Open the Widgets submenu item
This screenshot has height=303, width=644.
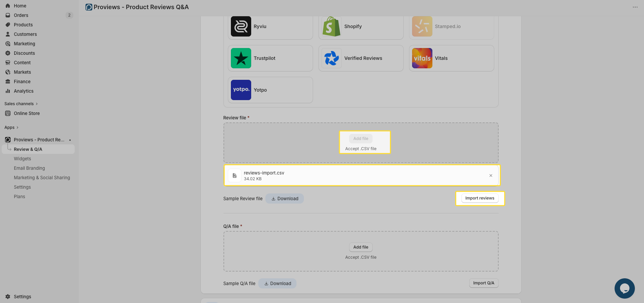pos(22,159)
